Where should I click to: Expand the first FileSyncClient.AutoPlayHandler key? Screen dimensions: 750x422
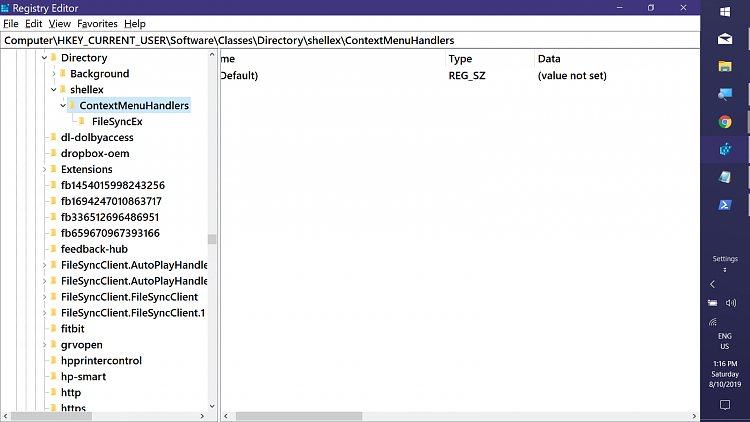tap(44, 265)
